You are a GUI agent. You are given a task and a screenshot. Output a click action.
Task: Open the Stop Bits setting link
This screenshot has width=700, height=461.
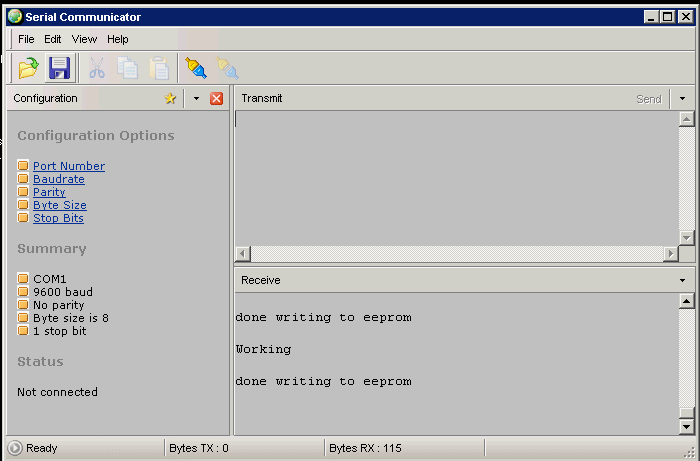click(58, 218)
